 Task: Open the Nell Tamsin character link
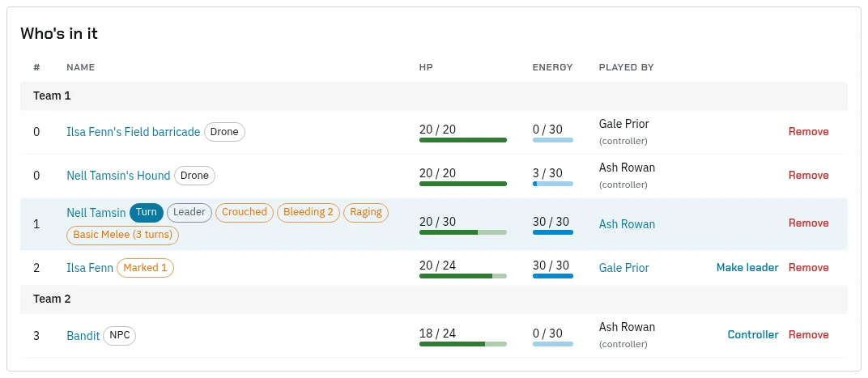pos(96,213)
